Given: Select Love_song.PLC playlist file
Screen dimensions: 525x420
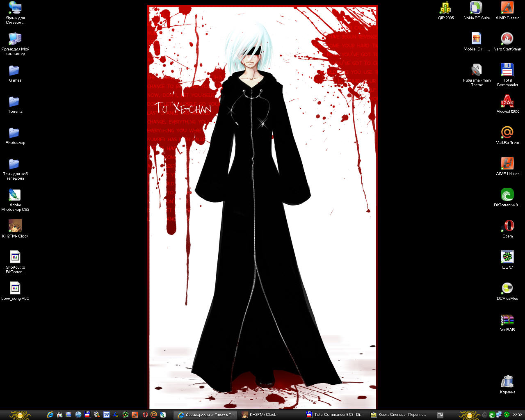Looking at the screenshot, I should [x=15, y=291].
